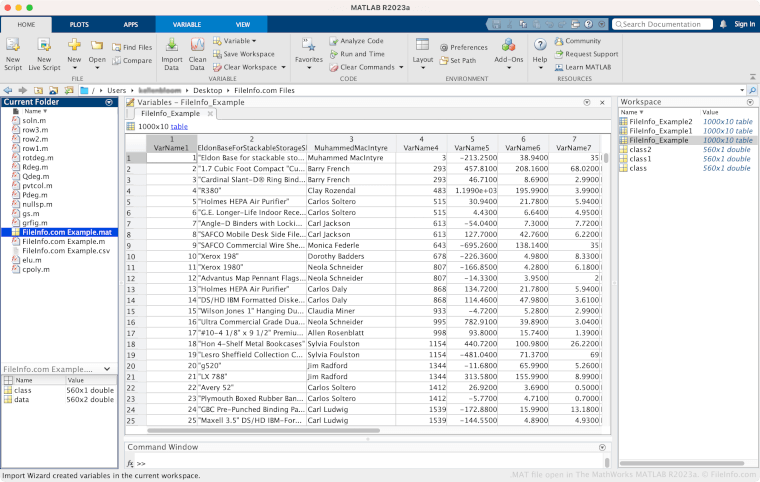760x482 pixels.
Task: Click the Import Data icon
Action: [172, 46]
